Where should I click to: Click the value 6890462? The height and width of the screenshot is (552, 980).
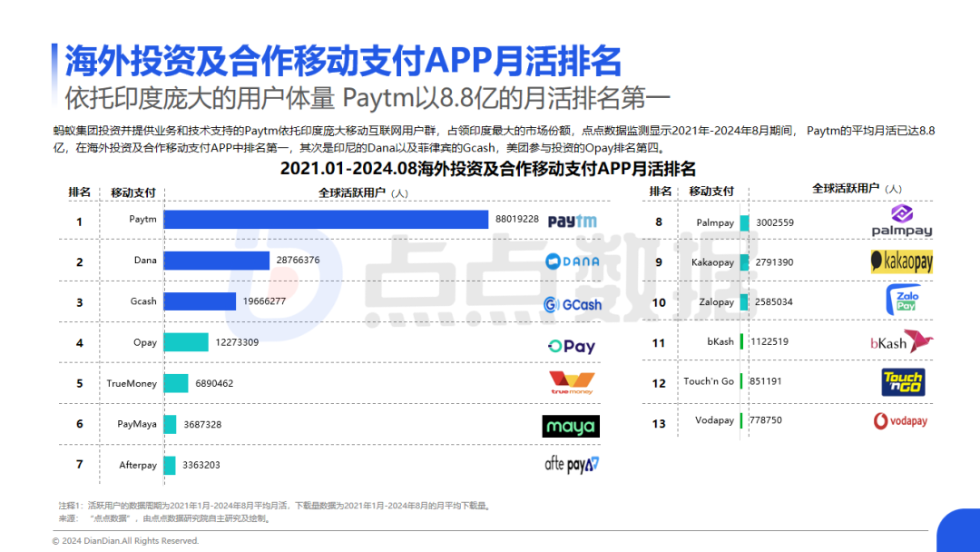(214, 383)
